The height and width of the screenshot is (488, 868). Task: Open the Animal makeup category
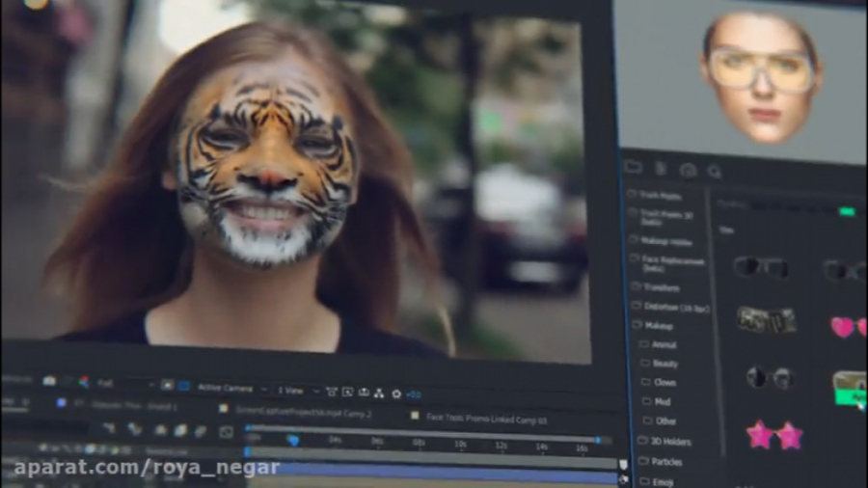[x=664, y=344]
